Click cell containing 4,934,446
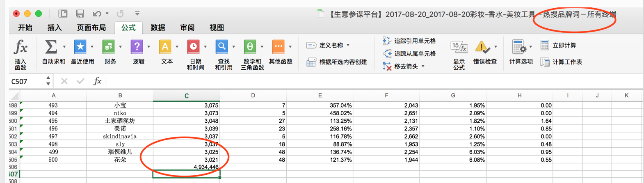This screenshot has height=183, width=644. click(x=186, y=167)
